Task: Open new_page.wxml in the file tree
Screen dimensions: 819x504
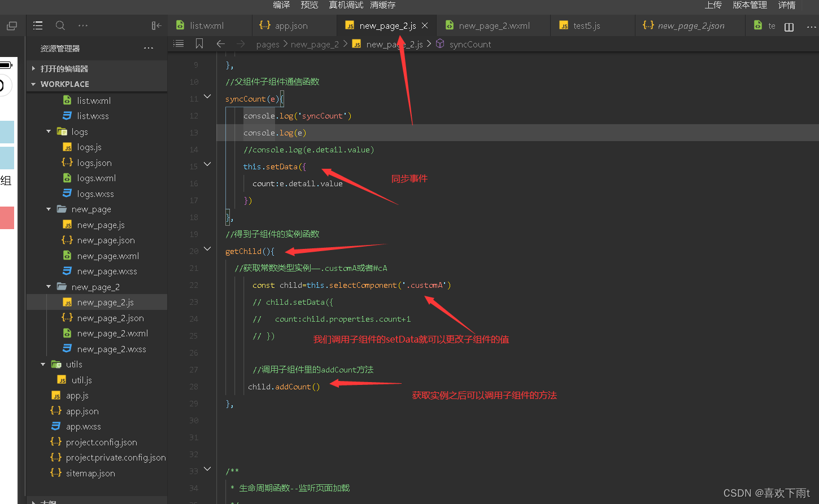Action: tap(108, 256)
